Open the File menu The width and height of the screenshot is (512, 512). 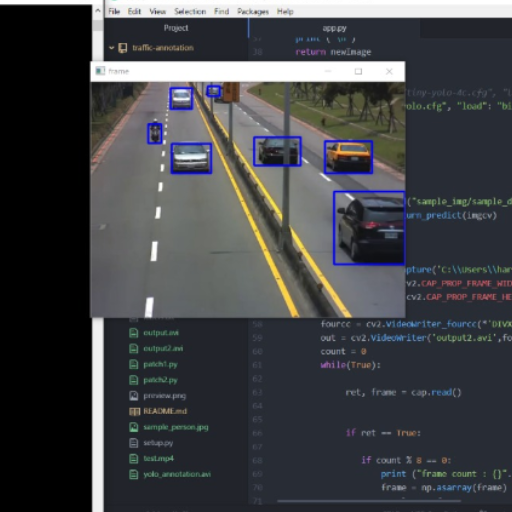(x=114, y=12)
